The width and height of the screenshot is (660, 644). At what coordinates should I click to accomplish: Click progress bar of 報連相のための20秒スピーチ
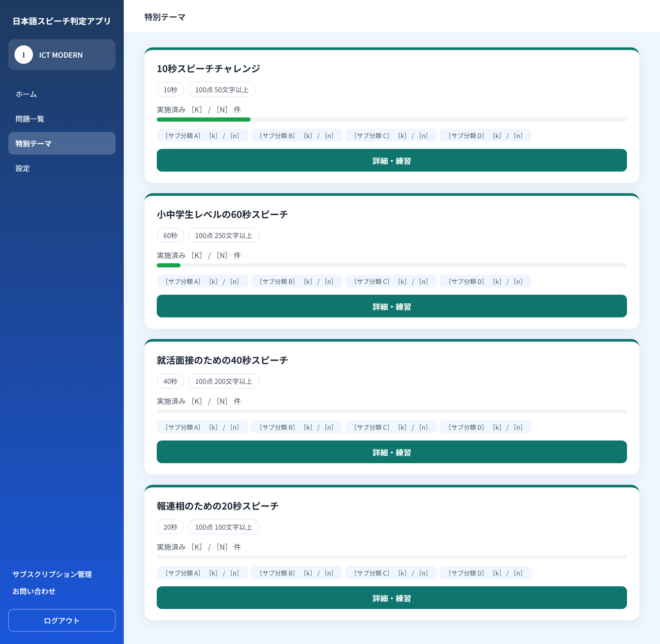pyautogui.click(x=392, y=557)
